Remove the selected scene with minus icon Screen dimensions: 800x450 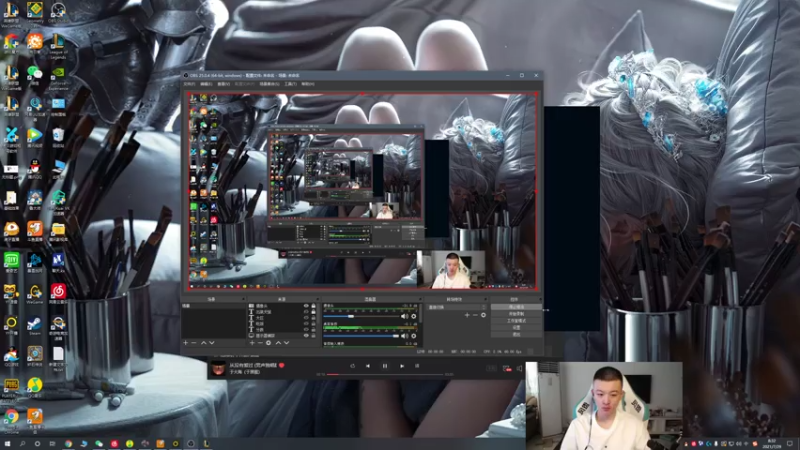click(x=194, y=343)
